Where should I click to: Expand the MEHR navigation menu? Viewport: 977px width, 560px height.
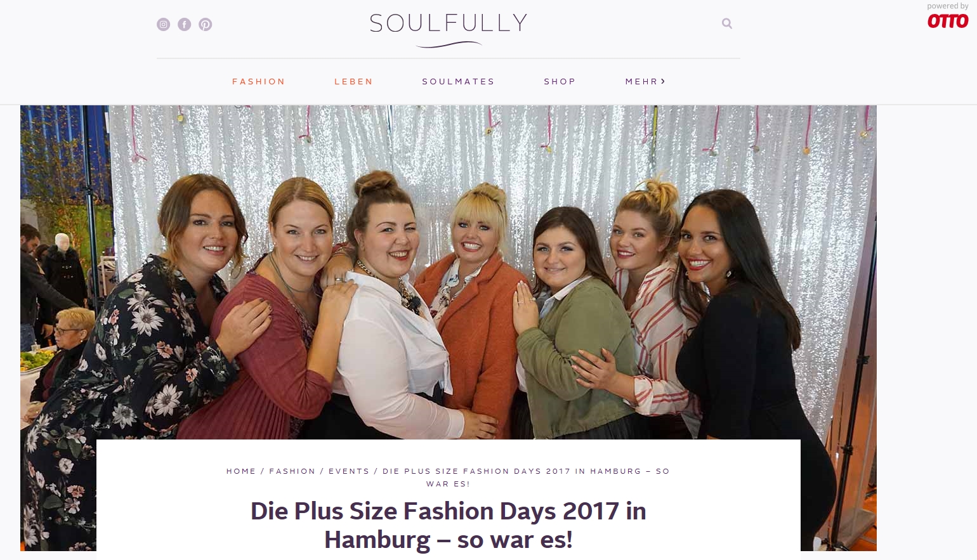645,81
